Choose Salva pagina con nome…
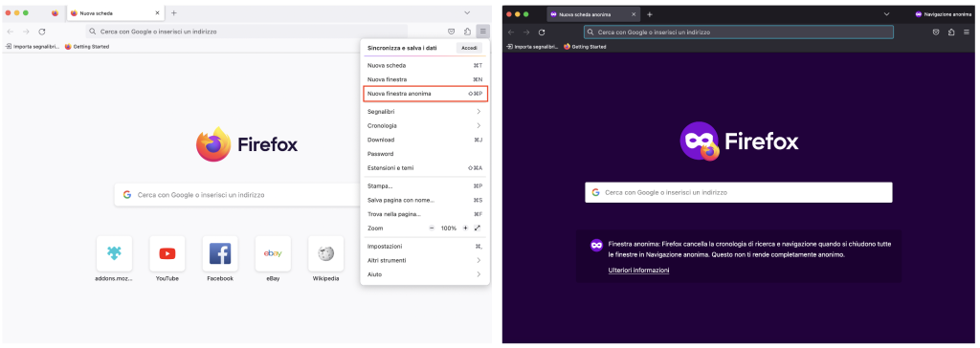980x348 pixels. pos(425,200)
